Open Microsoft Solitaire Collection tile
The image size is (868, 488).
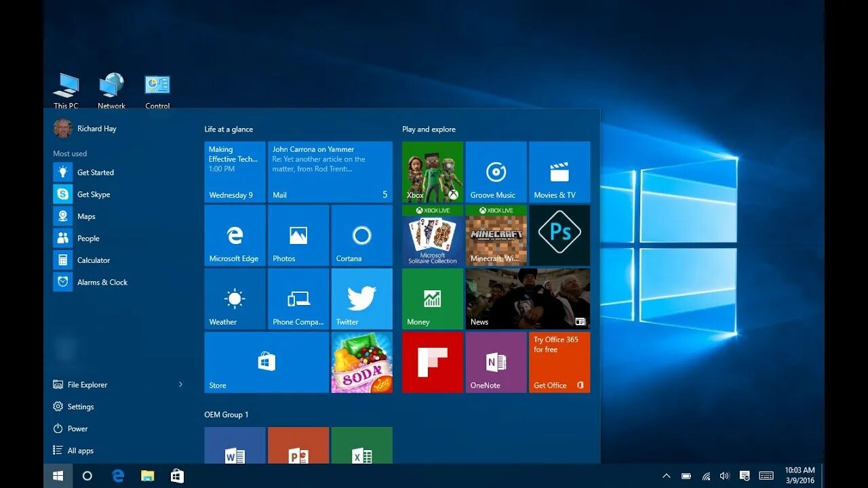point(433,235)
